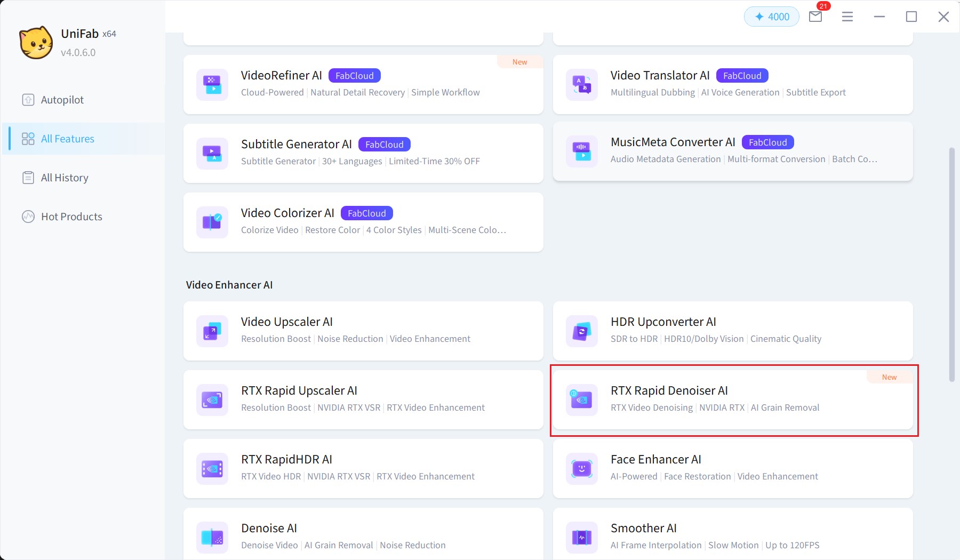Open the mail notifications icon
This screenshot has height=560, width=960.
(815, 17)
